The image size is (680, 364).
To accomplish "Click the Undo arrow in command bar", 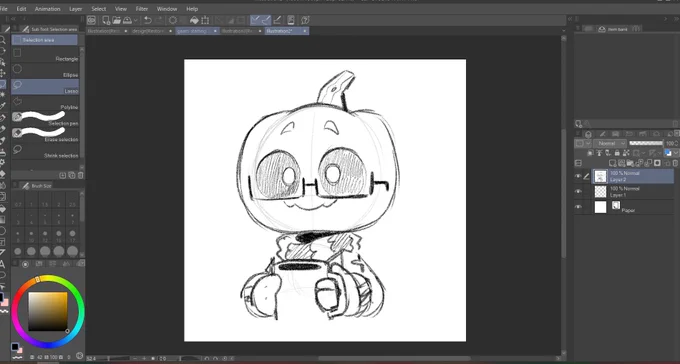I will (148, 20).
